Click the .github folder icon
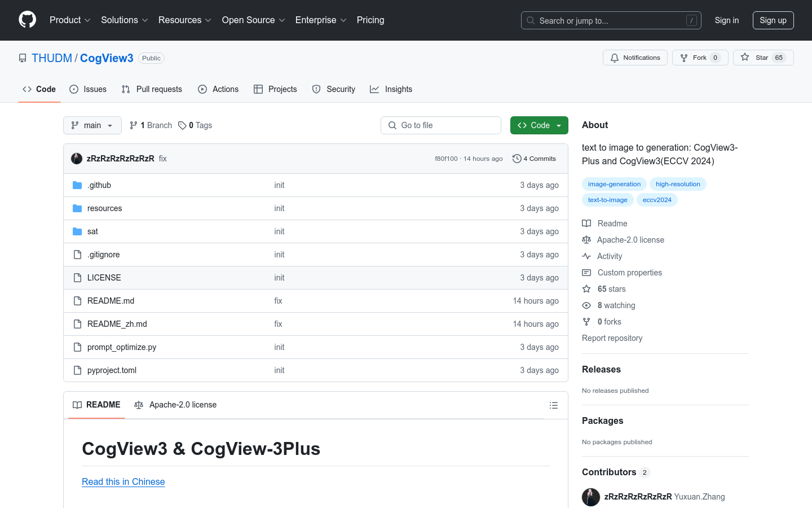 click(x=77, y=185)
